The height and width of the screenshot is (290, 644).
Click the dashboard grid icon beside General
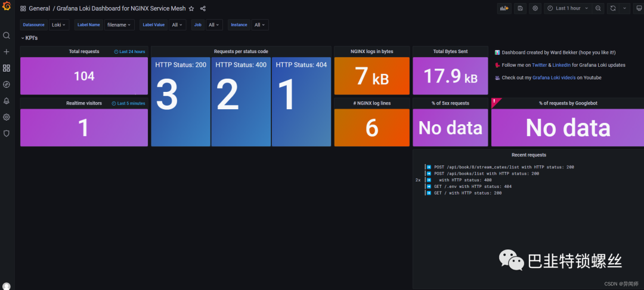tap(23, 8)
